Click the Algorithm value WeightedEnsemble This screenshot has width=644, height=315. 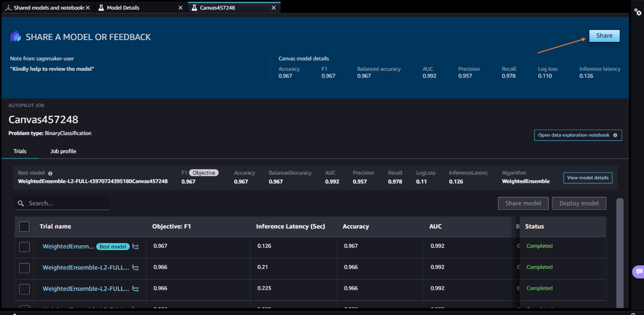click(x=526, y=182)
